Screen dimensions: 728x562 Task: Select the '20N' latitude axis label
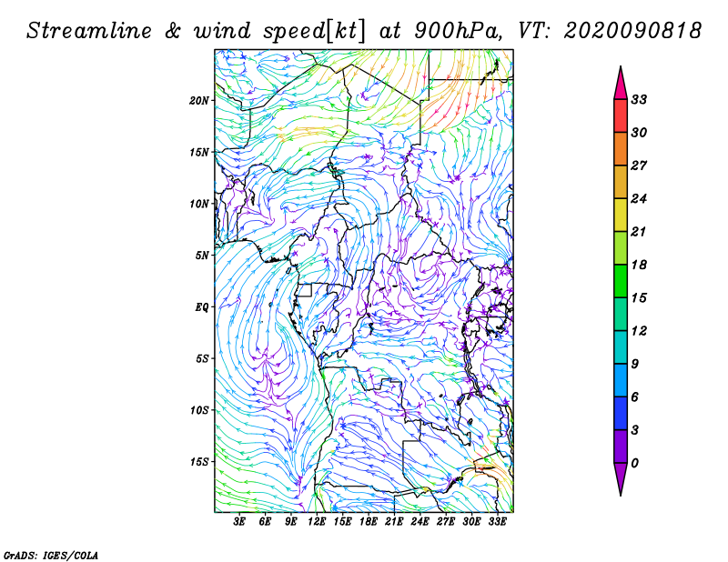199,101
